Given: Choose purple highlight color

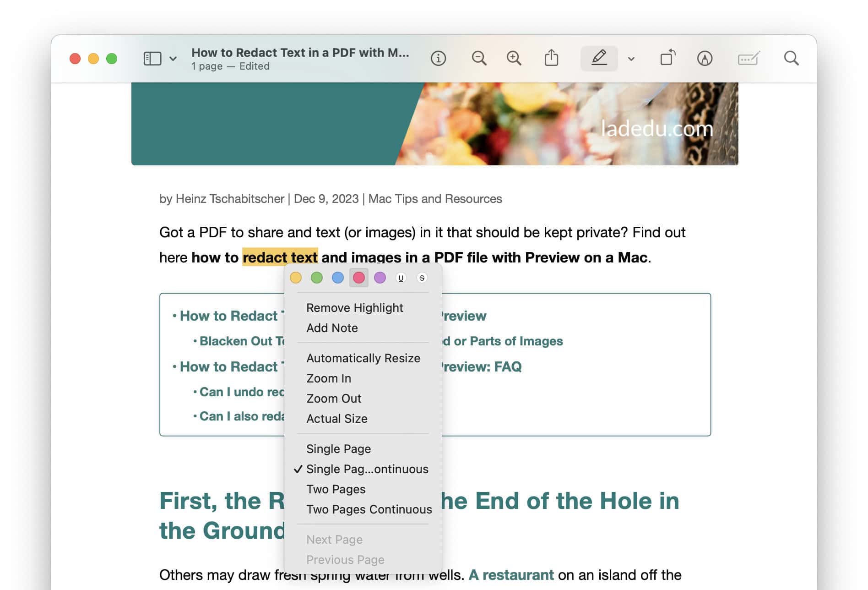Looking at the screenshot, I should pos(380,278).
